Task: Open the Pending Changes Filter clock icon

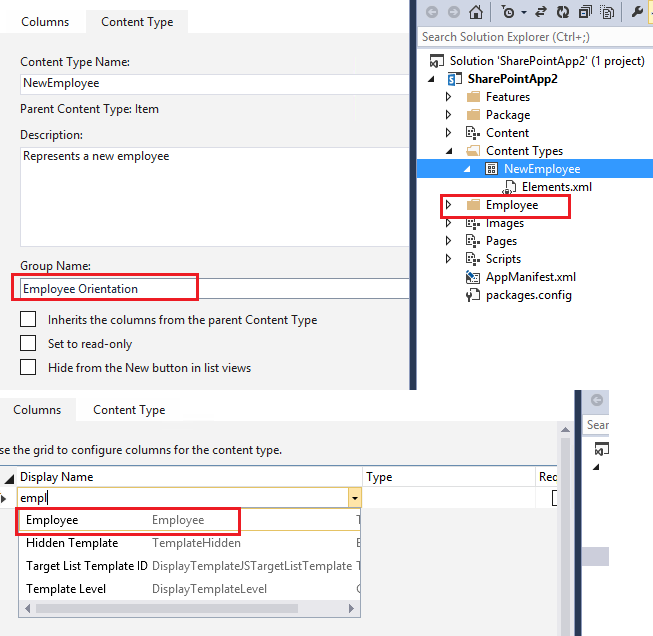Action: point(508,12)
